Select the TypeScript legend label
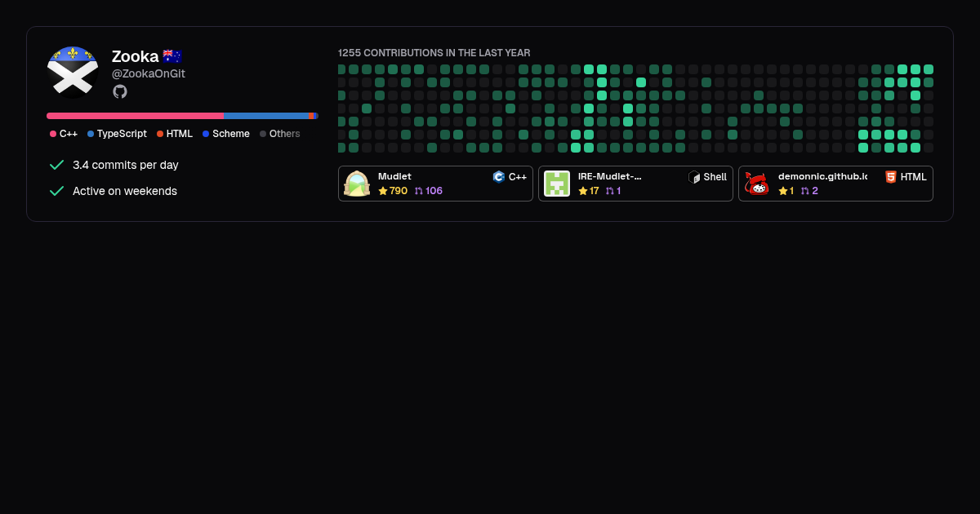980x514 pixels. pyautogui.click(x=122, y=134)
